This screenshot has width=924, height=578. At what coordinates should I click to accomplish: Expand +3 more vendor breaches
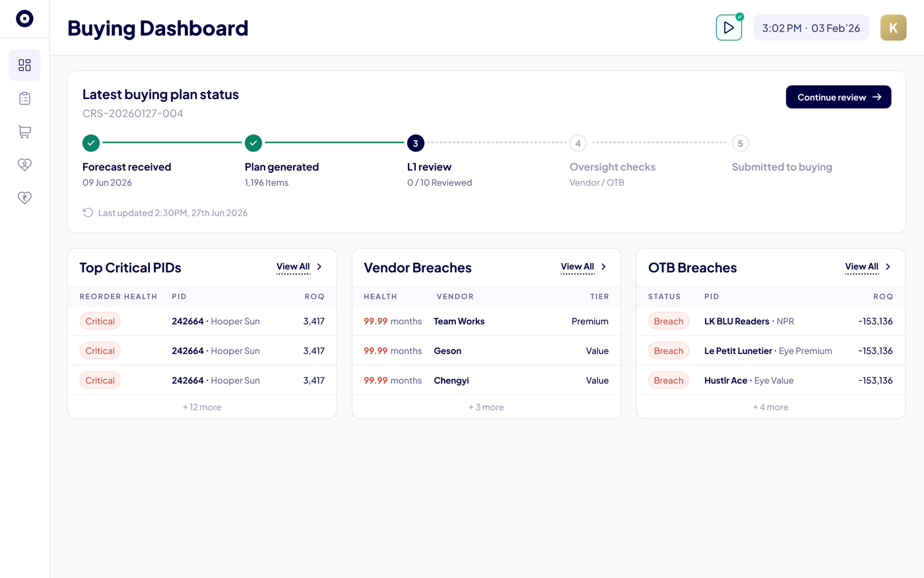(x=486, y=407)
